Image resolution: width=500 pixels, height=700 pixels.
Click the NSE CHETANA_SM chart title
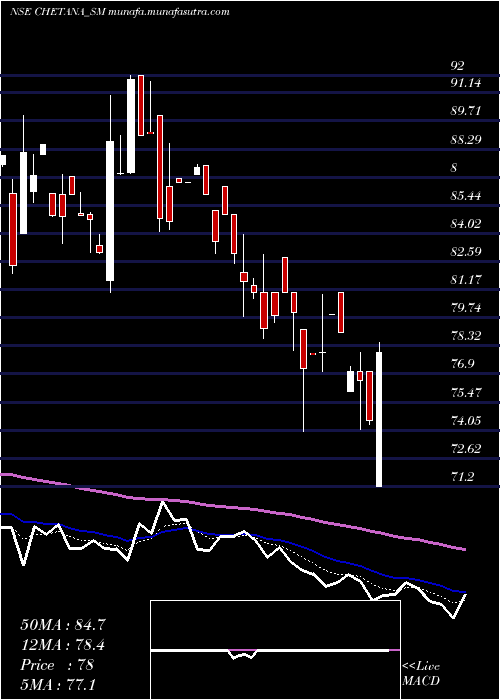(119, 12)
